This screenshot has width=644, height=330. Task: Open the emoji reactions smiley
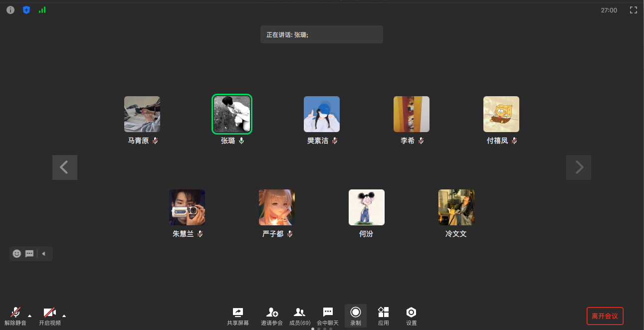tap(17, 254)
